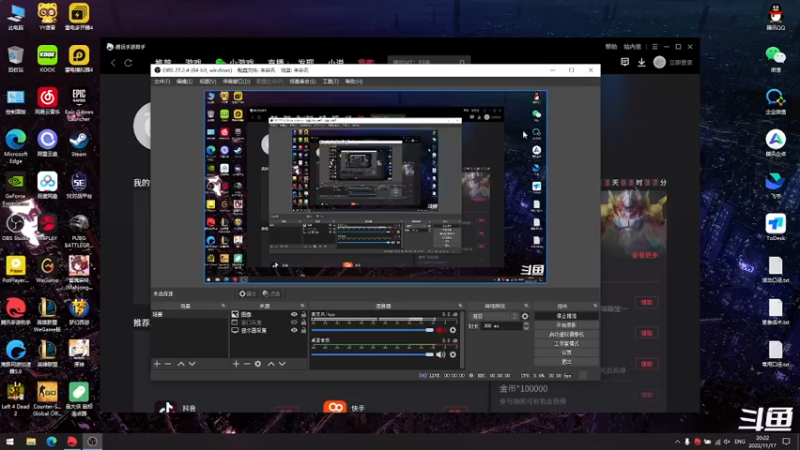Open scene transition properties gear

[525, 316]
